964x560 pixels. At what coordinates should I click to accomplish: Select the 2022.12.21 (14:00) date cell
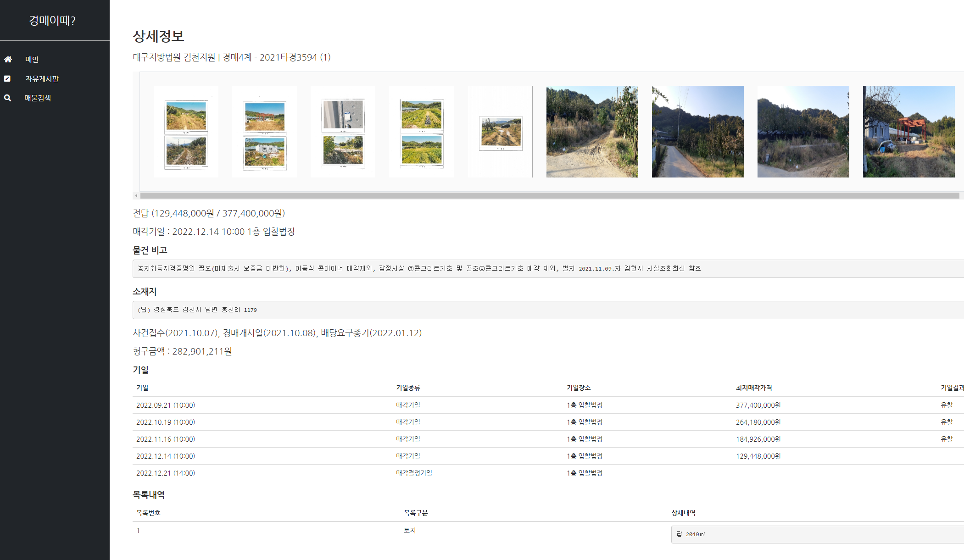tap(166, 473)
